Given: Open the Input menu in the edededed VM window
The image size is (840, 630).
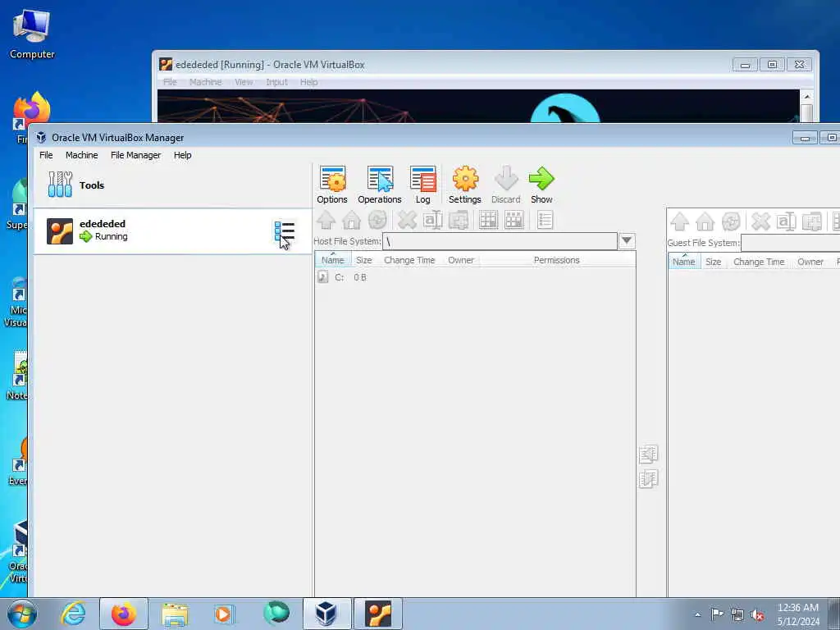Looking at the screenshot, I should (276, 82).
